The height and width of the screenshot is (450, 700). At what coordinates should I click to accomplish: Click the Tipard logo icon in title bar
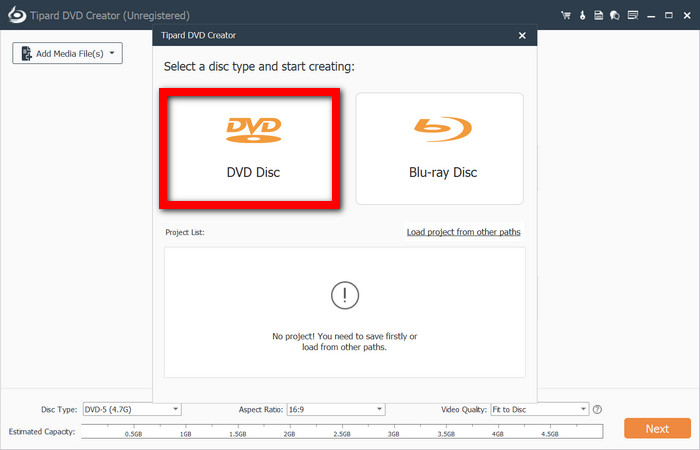17,15
